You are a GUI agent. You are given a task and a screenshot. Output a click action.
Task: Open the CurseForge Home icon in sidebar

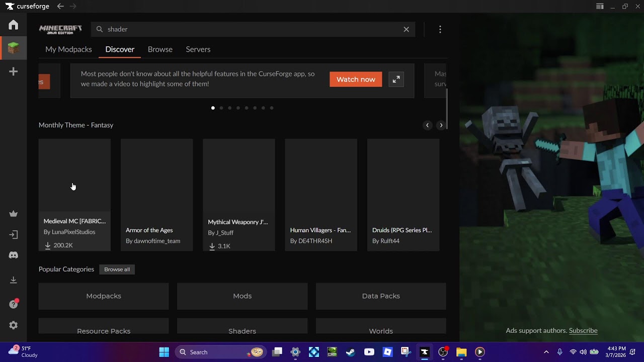[x=14, y=25]
